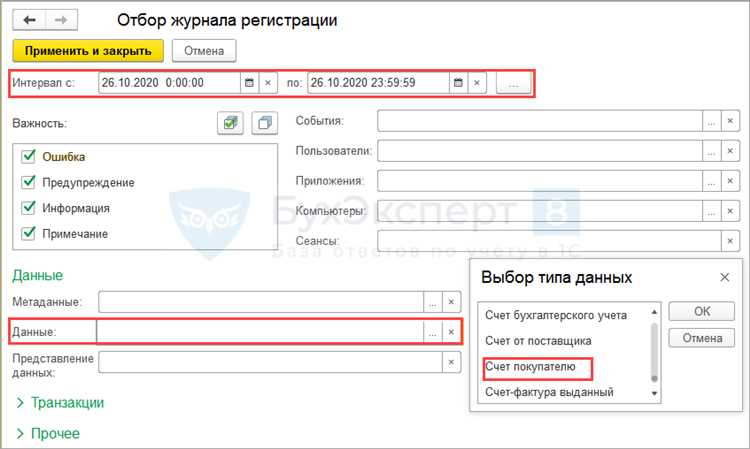This screenshot has height=449, width=750.
Task: Clear the interval start date field
Action: (268, 83)
